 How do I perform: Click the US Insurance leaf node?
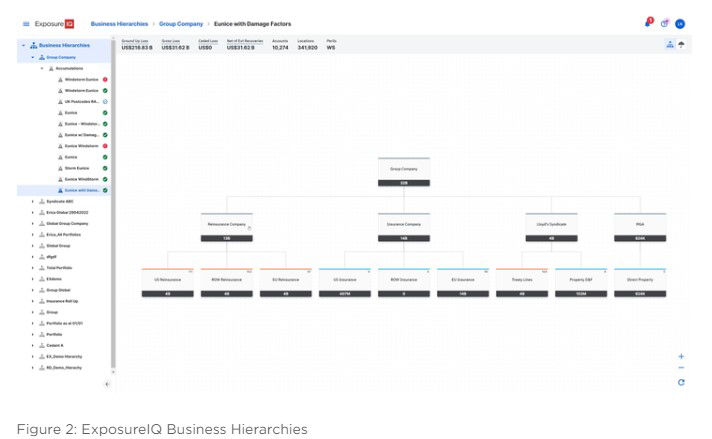[x=345, y=283]
